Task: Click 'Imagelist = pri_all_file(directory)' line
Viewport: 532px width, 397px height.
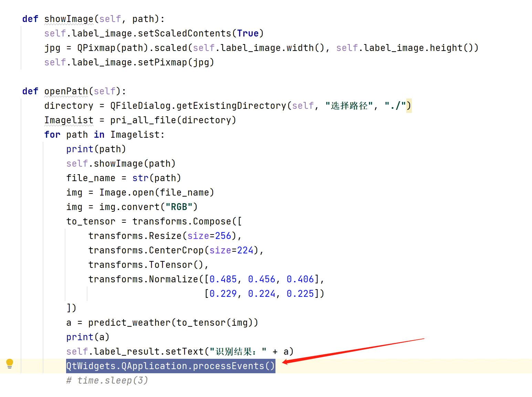Action: pyautogui.click(x=140, y=120)
